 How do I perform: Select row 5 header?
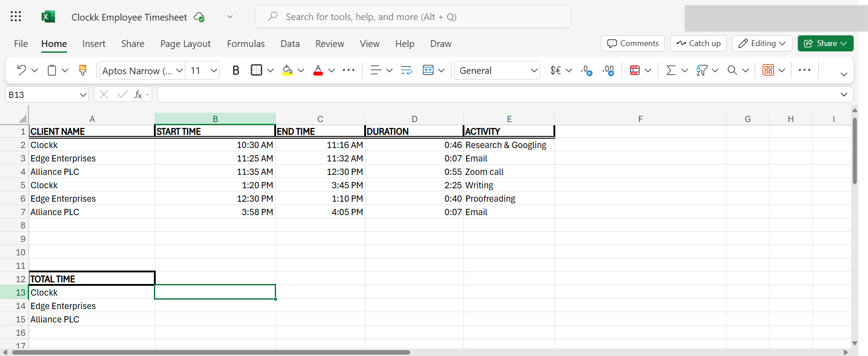tap(14, 185)
